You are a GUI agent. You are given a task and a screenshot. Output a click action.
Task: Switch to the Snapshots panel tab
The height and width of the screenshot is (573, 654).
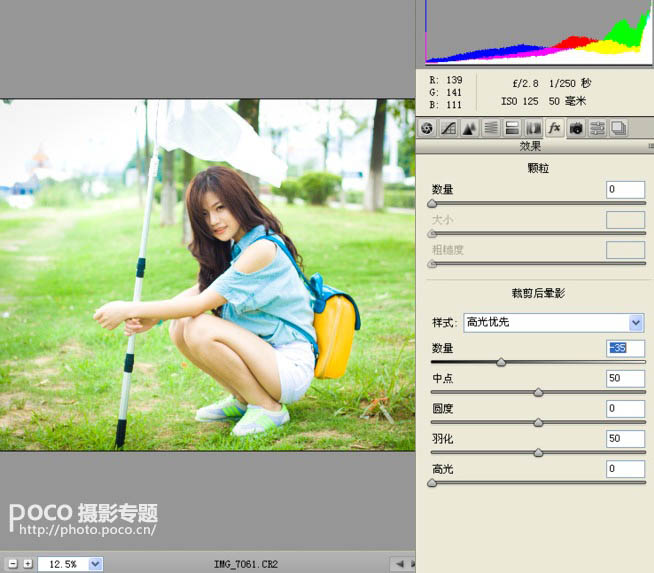pyautogui.click(x=619, y=128)
